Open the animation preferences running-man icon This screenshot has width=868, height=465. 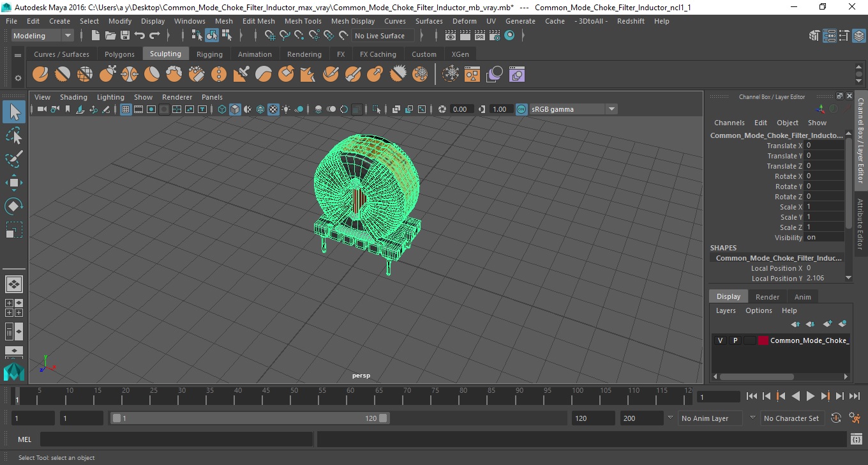855,418
